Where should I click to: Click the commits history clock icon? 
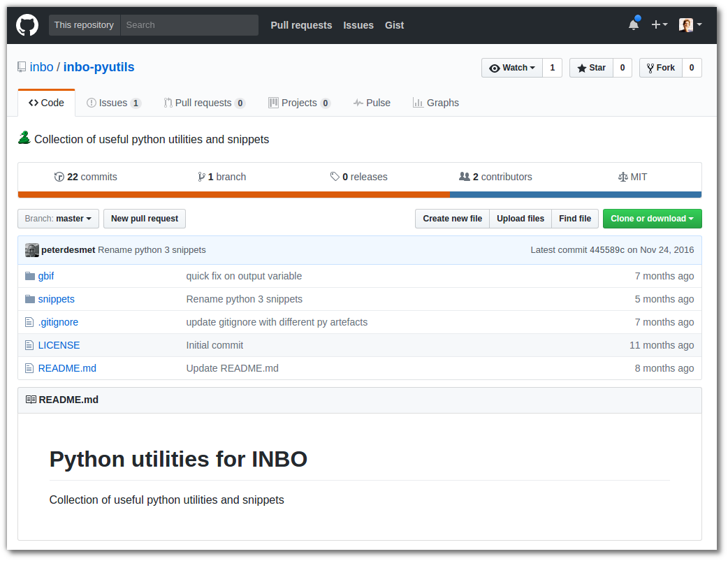click(59, 177)
